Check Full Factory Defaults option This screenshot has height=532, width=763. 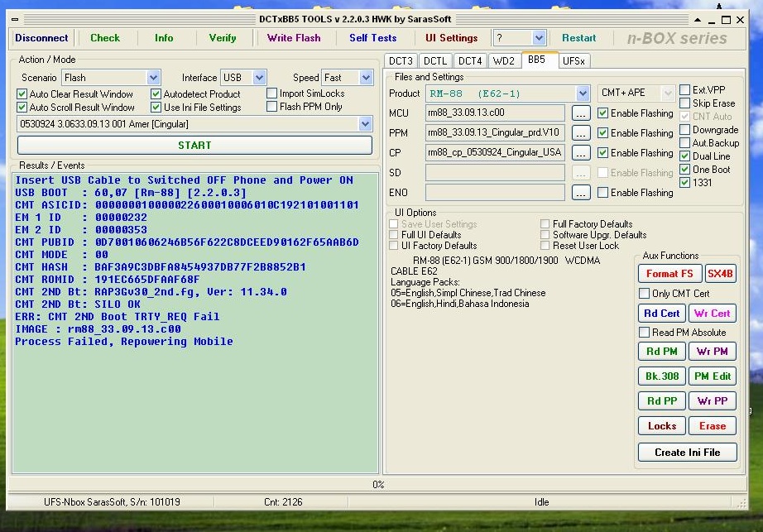(545, 223)
